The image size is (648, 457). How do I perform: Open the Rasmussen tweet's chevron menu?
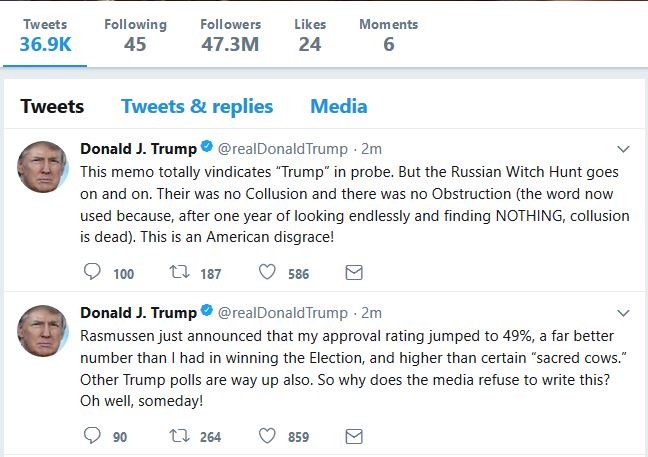click(x=623, y=312)
